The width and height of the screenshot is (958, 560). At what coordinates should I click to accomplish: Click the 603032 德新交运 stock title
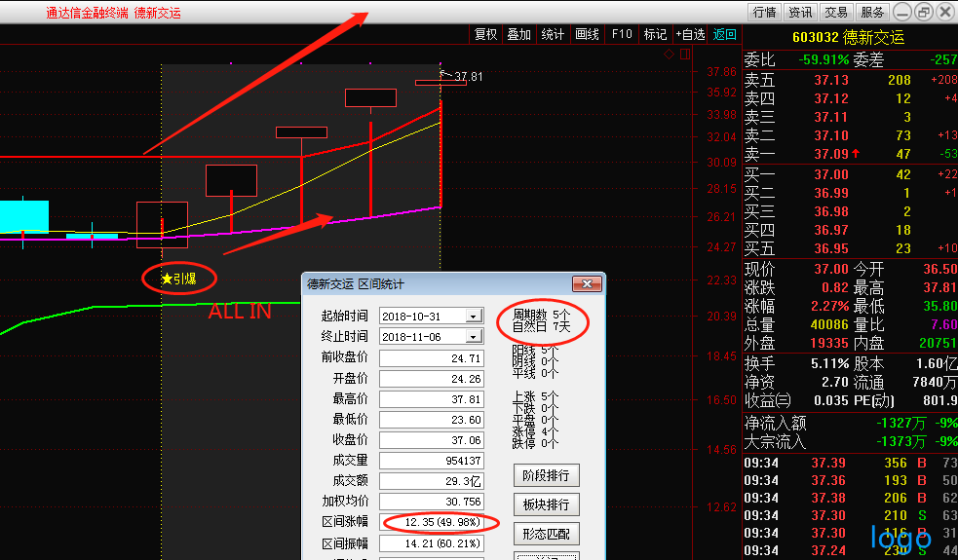tap(848, 37)
